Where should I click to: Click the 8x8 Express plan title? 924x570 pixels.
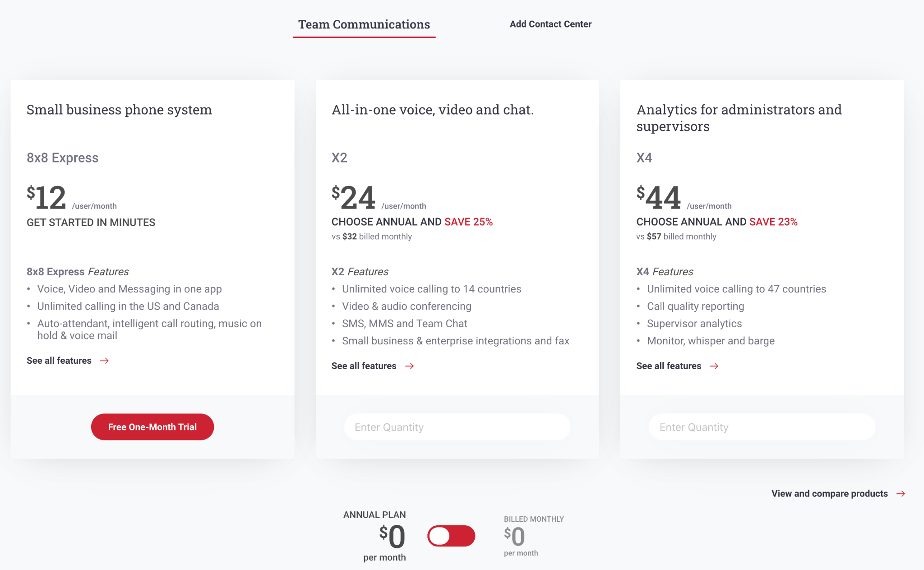tap(62, 158)
